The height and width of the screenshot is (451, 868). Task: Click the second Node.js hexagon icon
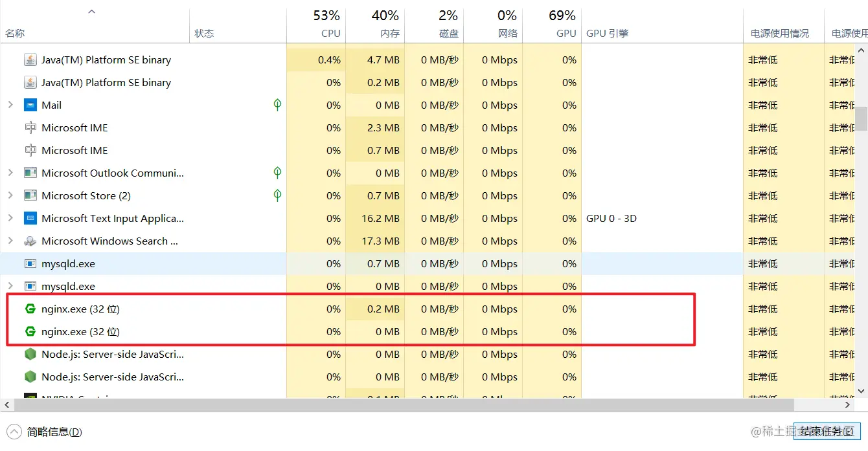30,377
